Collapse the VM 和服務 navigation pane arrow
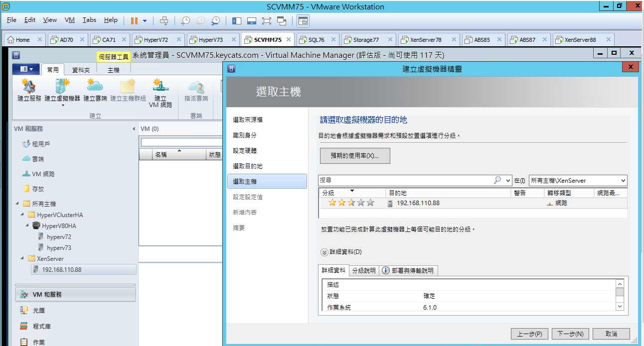 click(134, 129)
